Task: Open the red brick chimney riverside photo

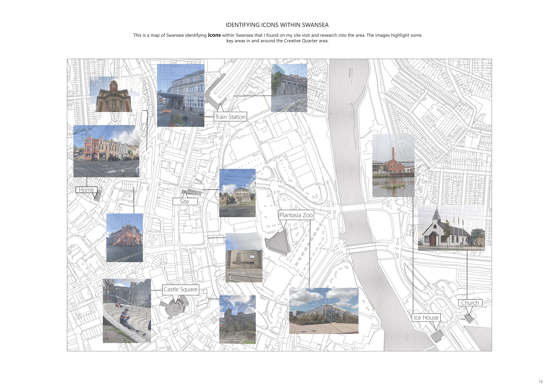Action: click(x=393, y=166)
